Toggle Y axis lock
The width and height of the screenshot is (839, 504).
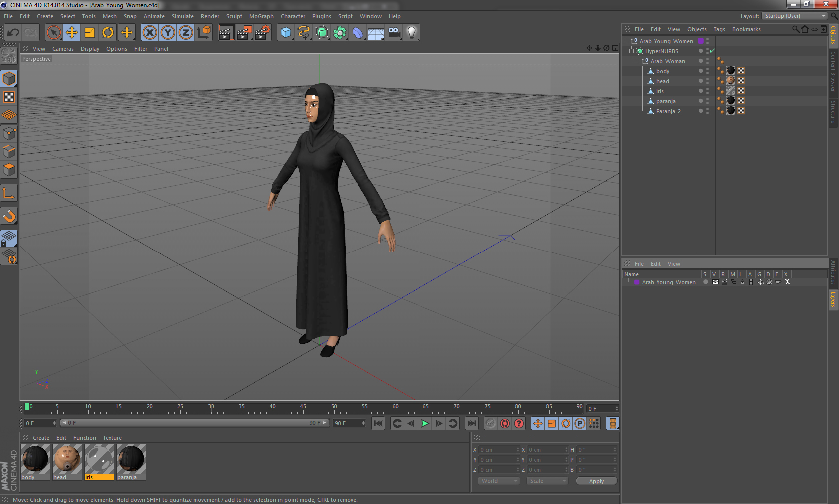point(168,33)
